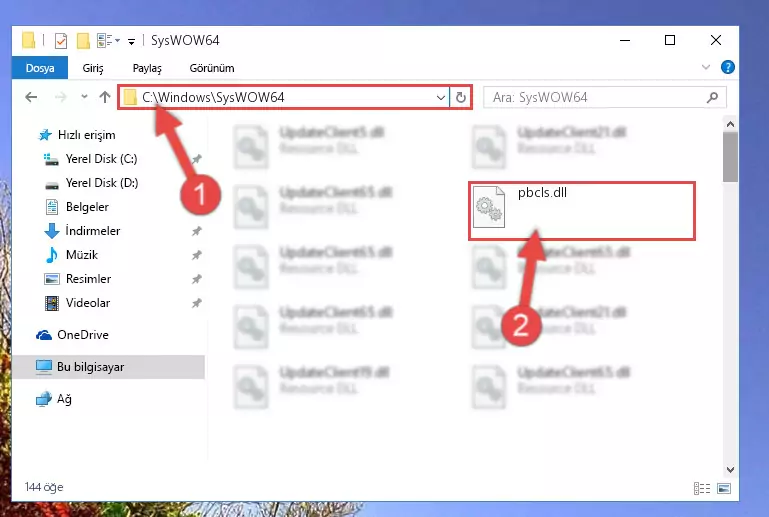Open Resimler folder in sidebar

coord(88,279)
